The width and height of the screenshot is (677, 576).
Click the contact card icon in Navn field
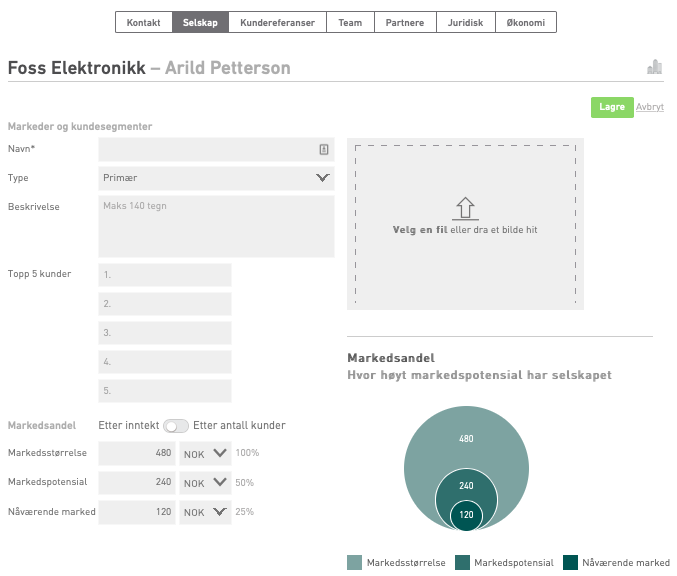tap(324, 149)
